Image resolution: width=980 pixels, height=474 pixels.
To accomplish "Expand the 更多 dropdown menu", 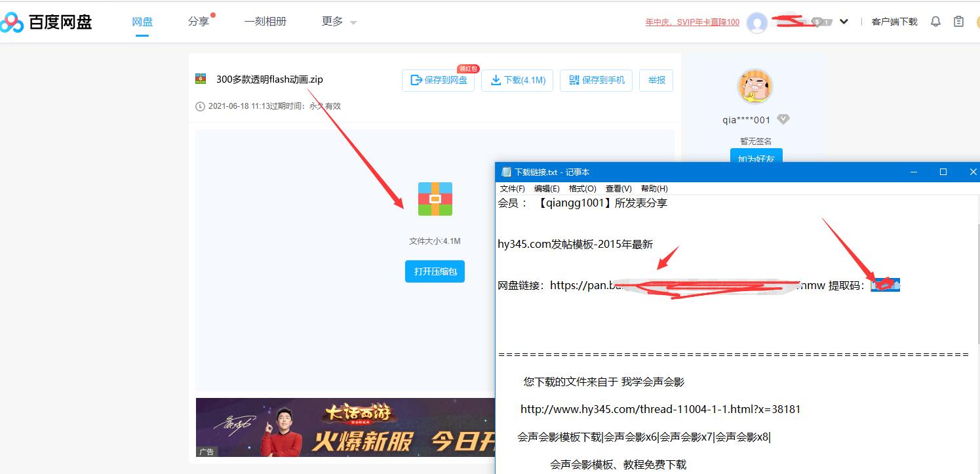I will coord(339,22).
